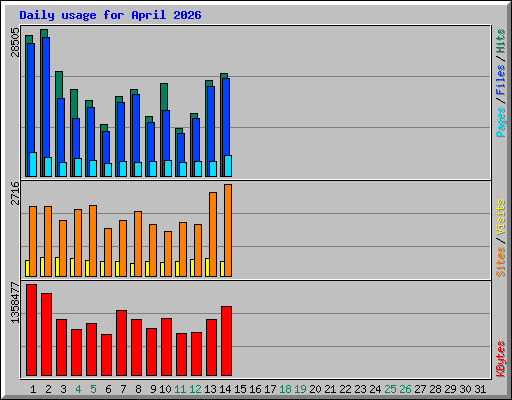Screen dimensions: 512x400
Task: Click day 15 on the x-axis
Action: pyautogui.click(x=240, y=389)
